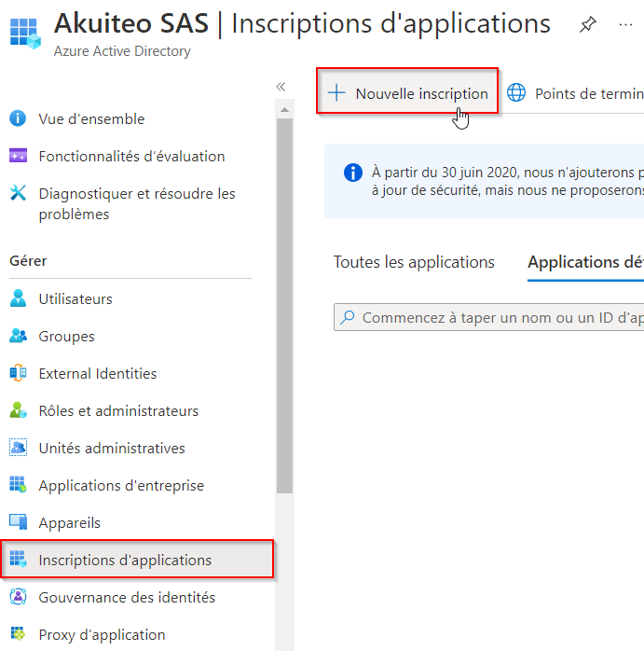Click the Gérer section heading
The width and height of the screenshot is (644, 651).
point(28,261)
